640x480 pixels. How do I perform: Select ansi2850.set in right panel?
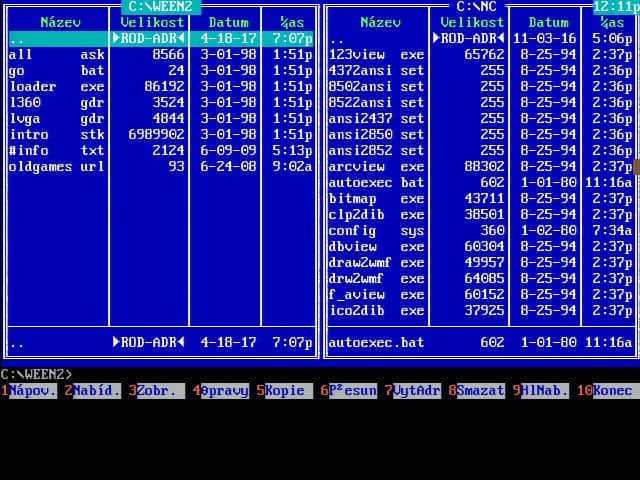(x=480, y=135)
